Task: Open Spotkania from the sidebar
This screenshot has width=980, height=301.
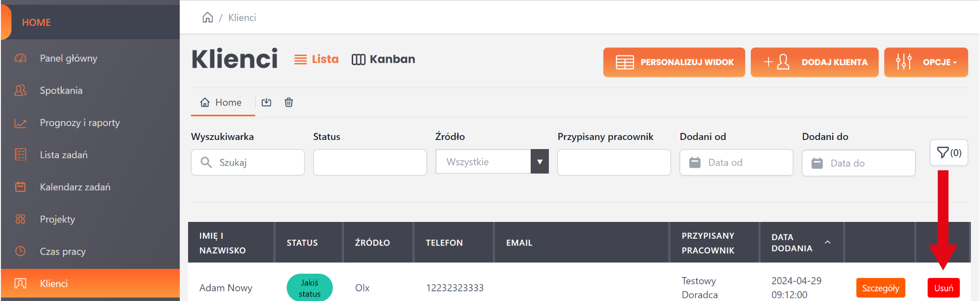Action: (x=61, y=91)
